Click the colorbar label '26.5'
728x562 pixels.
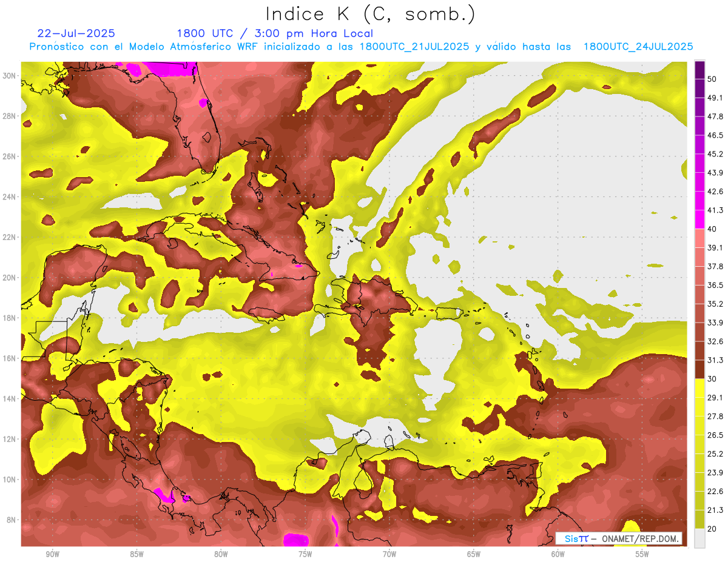pyautogui.click(x=715, y=435)
